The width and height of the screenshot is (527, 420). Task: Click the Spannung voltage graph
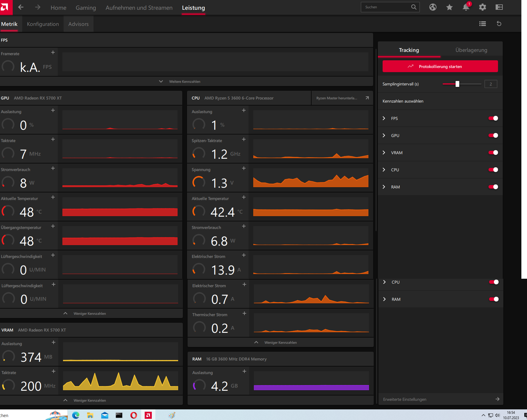311,178
